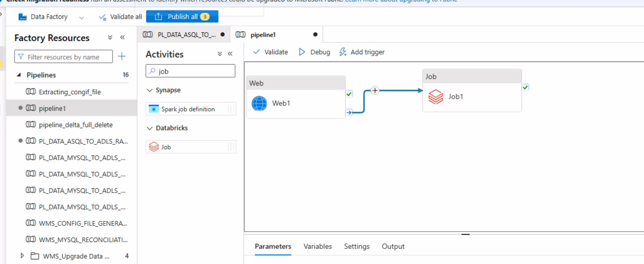The height and width of the screenshot is (264, 644).
Task: Collapse the Synapse activities group
Action: click(x=149, y=90)
